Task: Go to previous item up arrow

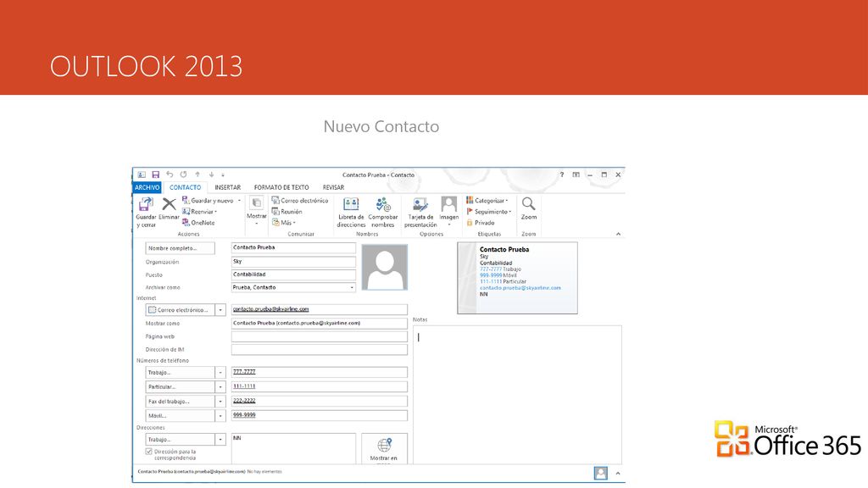Action: (197, 175)
